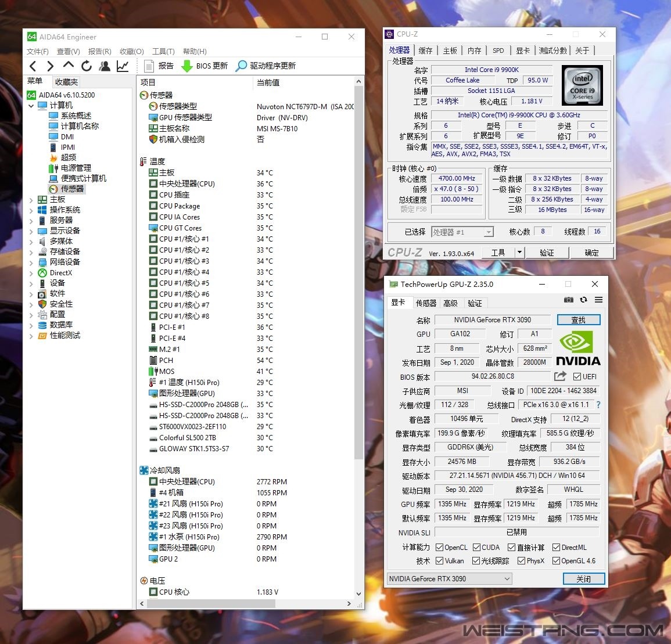Open the graph chart icon in toolbar

point(123,66)
